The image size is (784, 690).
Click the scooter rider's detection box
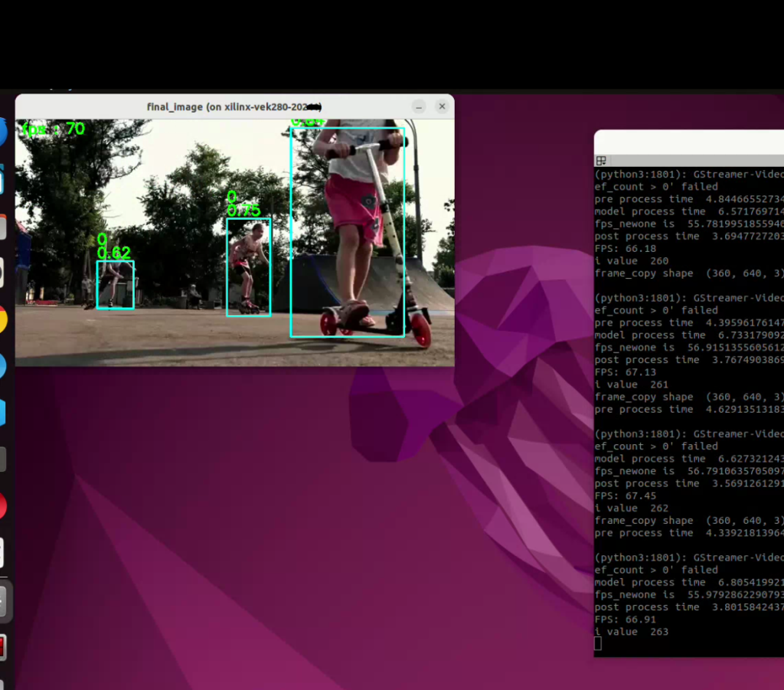pyautogui.click(x=348, y=233)
